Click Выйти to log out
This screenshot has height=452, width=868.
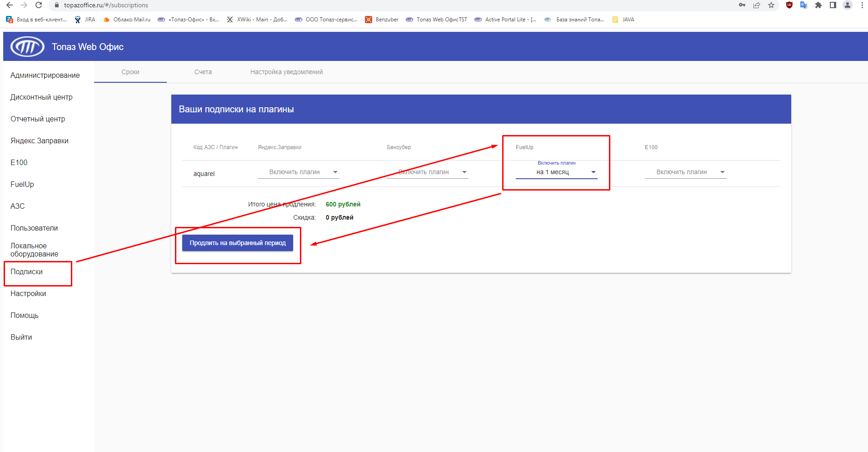[x=21, y=337]
